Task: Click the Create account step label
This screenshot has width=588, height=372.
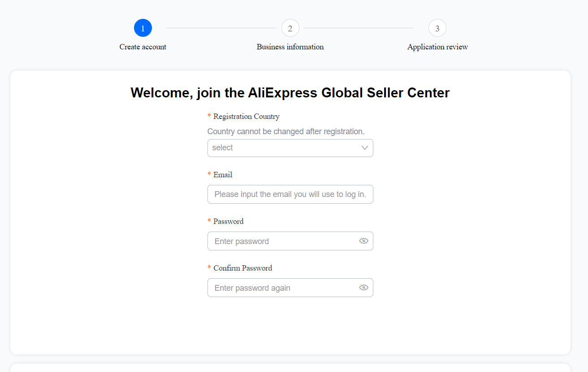Action: tap(143, 47)
